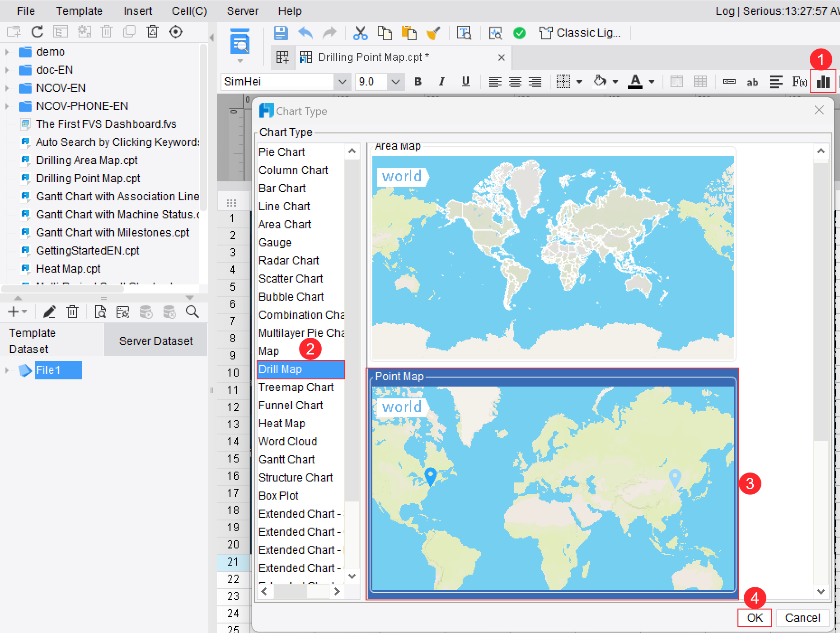The width and height of the screenshot is (840, 633).
Task: Click the Underline formatting icon
Action: pyautogui.click(x=466, y=81)
